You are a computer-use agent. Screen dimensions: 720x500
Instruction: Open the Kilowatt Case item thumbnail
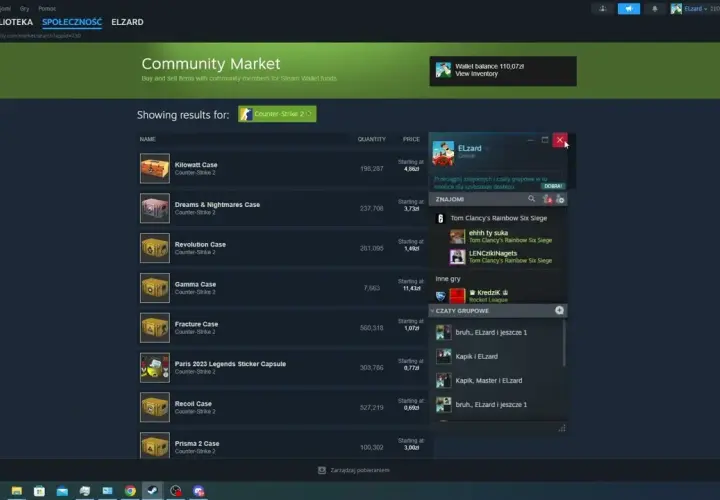click(155, 169)
